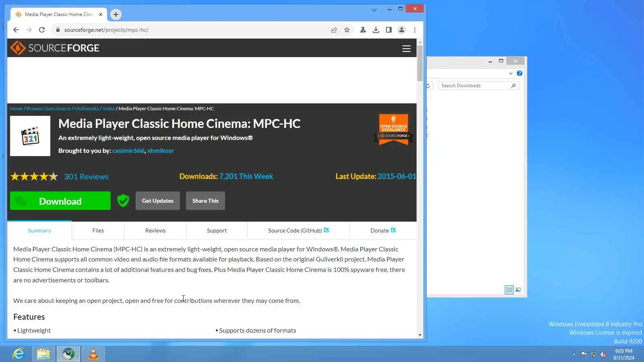Image resolution: width=644 pixels, height=362 pixels.
Task: Open Browse Open Source breadcrumb link
Action: 49,109
